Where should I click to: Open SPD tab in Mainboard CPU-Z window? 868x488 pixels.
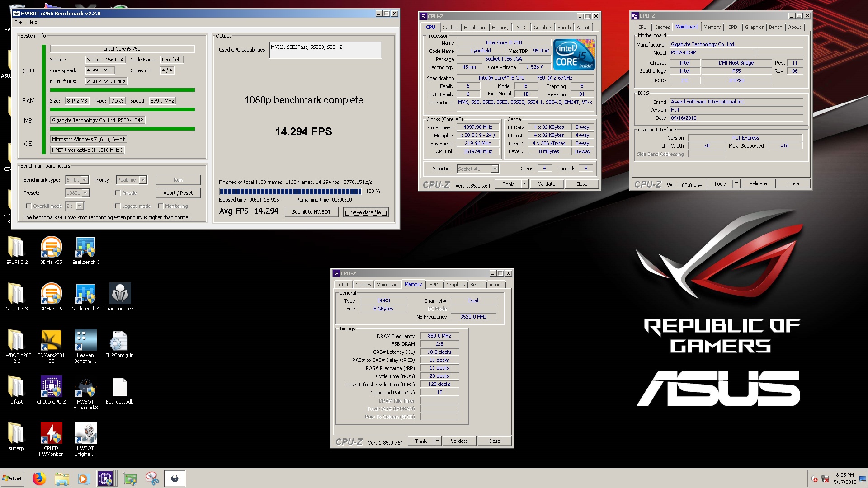732,27
